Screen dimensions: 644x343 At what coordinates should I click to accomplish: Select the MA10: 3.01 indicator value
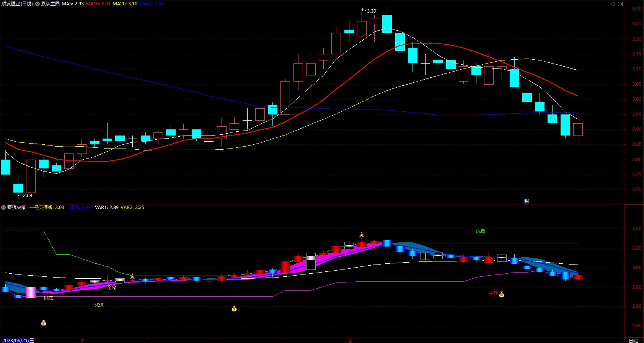point(98,4)
